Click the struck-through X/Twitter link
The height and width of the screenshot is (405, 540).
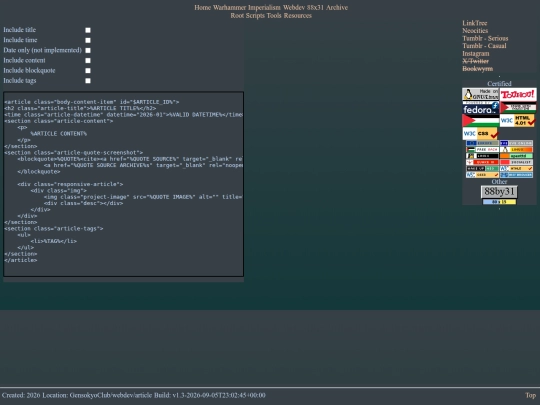click(x=475, y=61)
